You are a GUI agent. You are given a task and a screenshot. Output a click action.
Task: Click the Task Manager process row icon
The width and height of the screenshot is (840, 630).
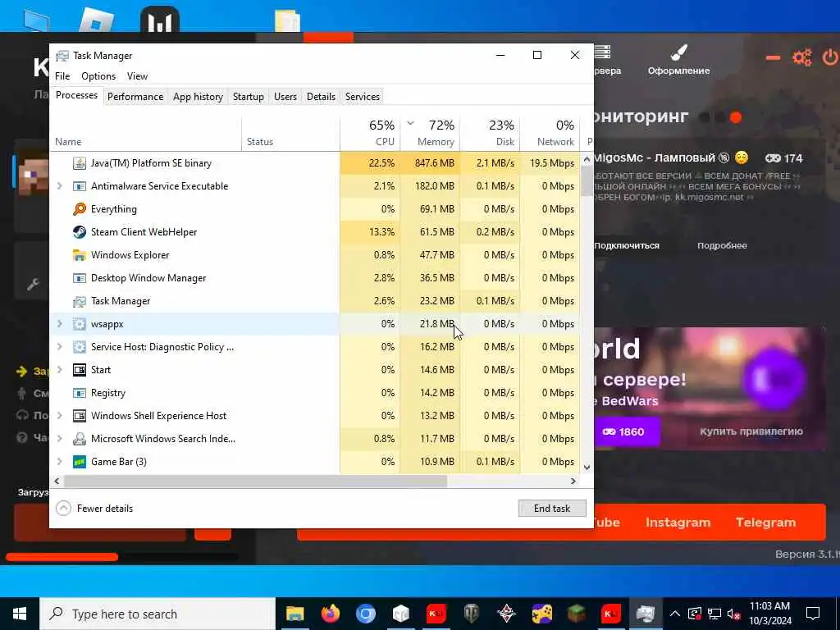80,301
